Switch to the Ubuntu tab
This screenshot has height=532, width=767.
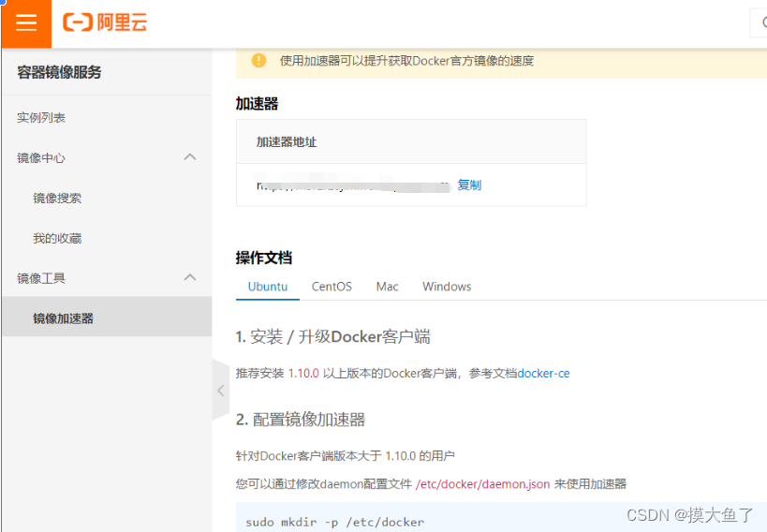[x=268, y=287]
